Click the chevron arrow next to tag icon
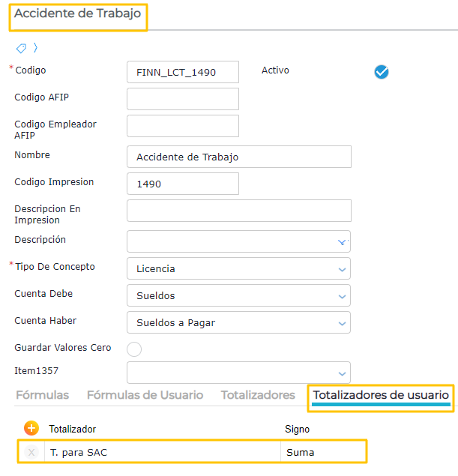Screen dimensions: 458x476 pyautogui.click(x=35, y=48)
